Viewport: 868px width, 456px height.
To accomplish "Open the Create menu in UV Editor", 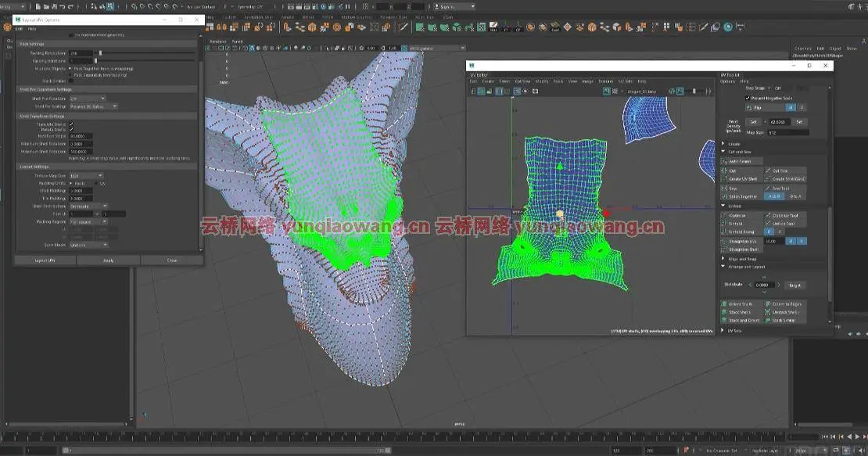I will pyautogui.click(x=488, y=81).
